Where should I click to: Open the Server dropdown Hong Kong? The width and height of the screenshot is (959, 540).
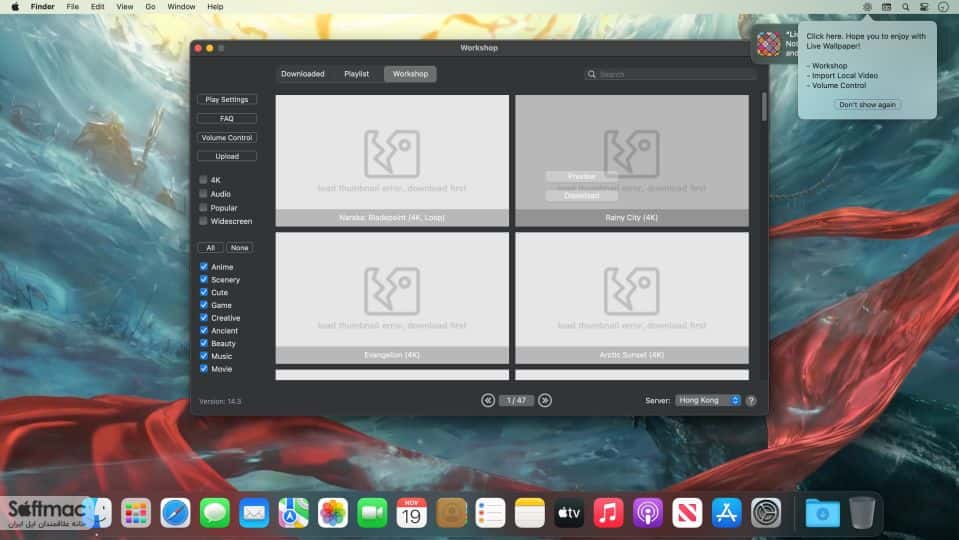(x=708, y=401)
